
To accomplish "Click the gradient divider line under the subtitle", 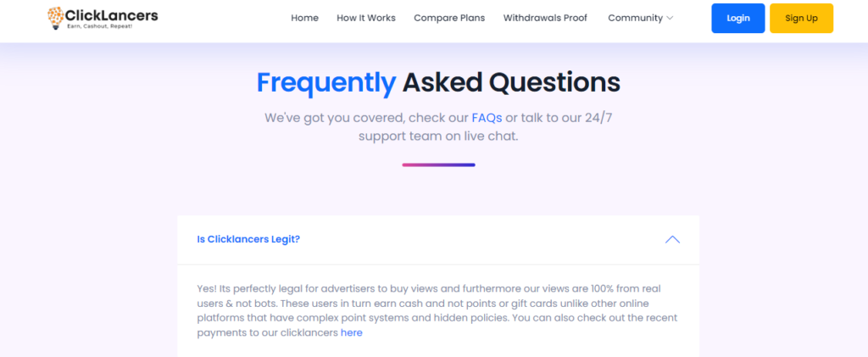I will [438, 165].
